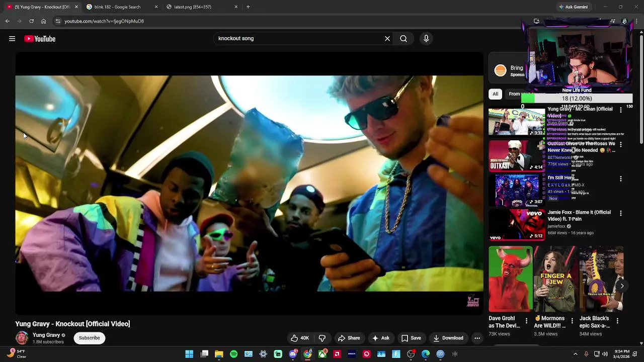This screenshot has height=362, width=644.
Task: Open options for the Jack Black short
Action: pos(617,321)
